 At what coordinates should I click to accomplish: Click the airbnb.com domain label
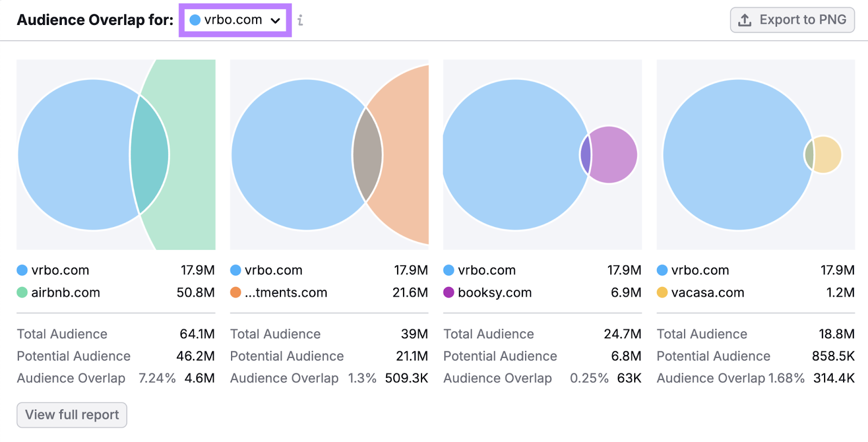(x=66, y=293)
